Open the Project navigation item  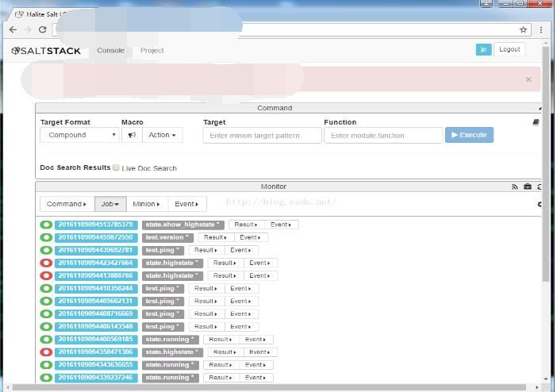point(152,50)
